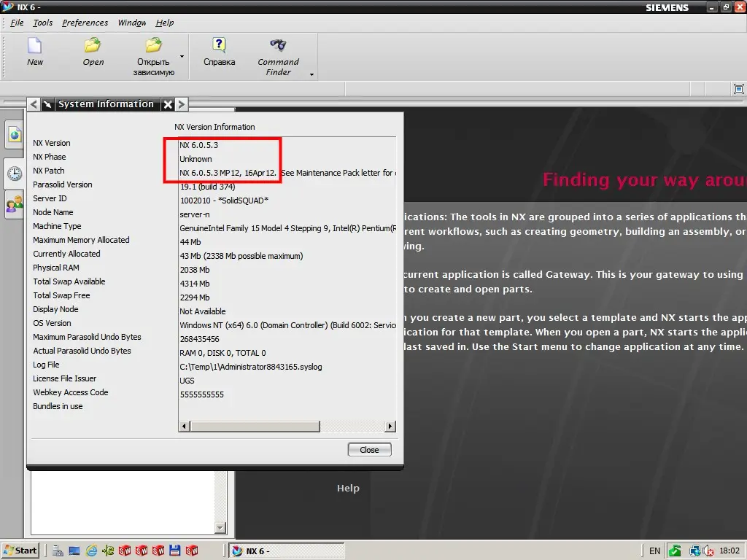Viewport: 747px width, 560px height.
Task: Open the Window menu
Action: [132, 23]
